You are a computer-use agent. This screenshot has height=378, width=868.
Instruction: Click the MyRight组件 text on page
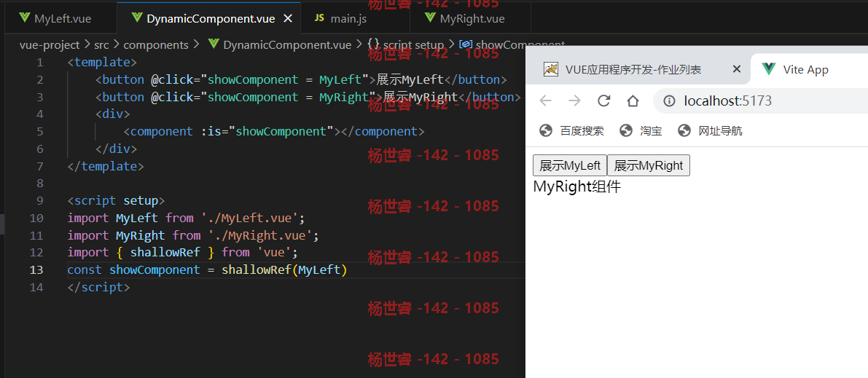click(576, 186)
